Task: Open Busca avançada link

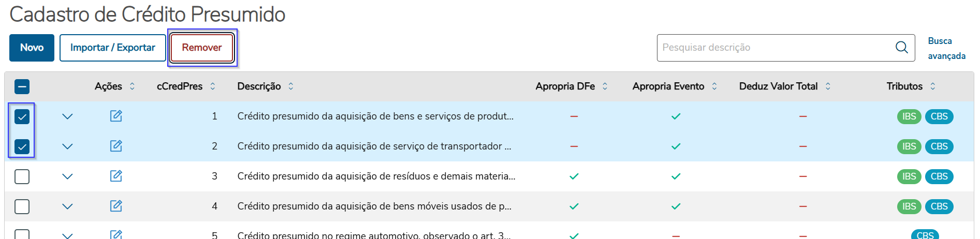Action: click(946, 48)
